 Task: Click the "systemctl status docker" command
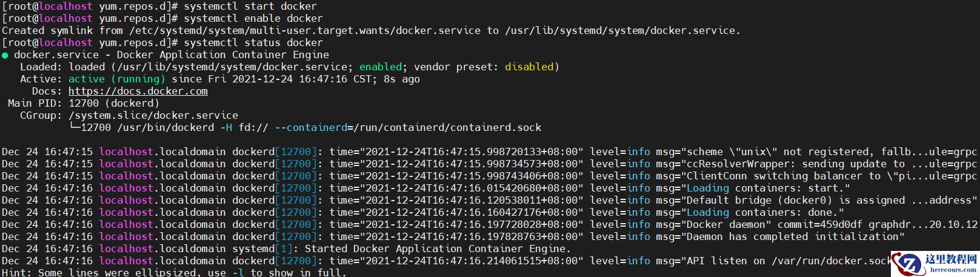pyautogui.click(x=253, y=42)
